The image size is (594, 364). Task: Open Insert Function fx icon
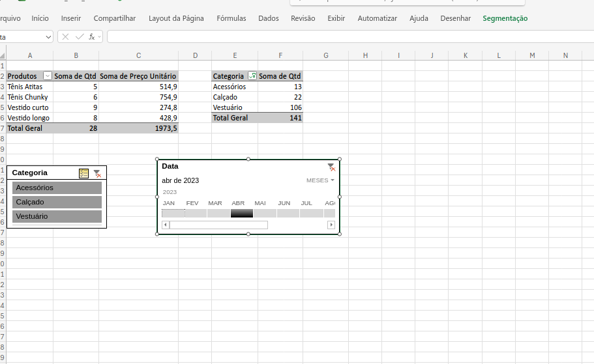[x=92, y=36]
